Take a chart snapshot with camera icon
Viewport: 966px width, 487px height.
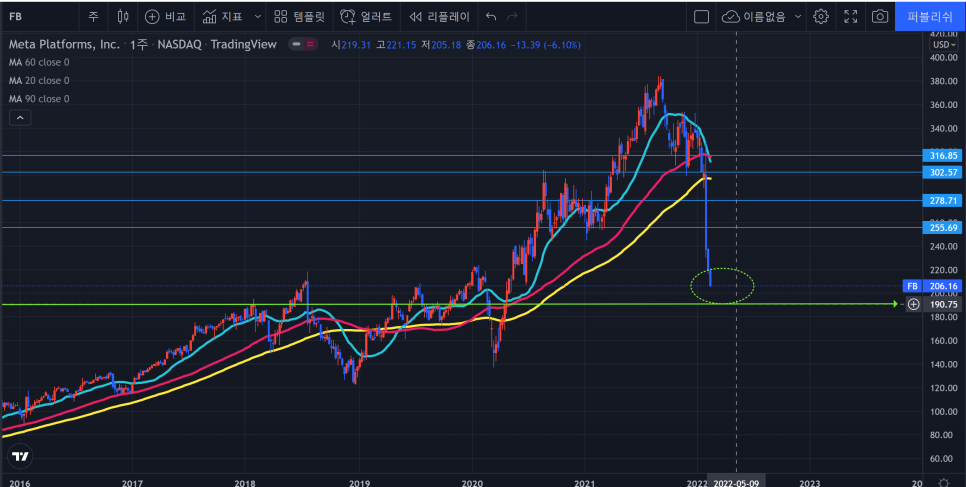pyautogui.click(x=880, y=17)
